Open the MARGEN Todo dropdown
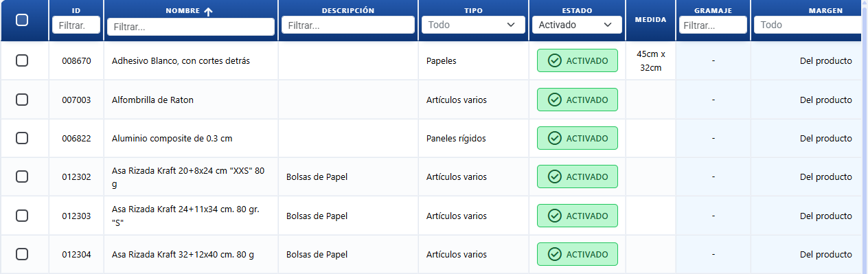 point(808,25)
